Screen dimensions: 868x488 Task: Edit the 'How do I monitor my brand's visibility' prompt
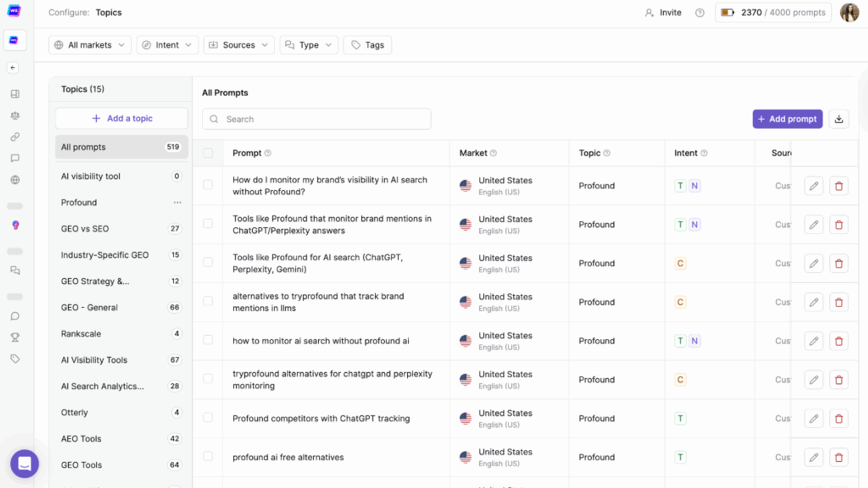click(x=814, y=186)
